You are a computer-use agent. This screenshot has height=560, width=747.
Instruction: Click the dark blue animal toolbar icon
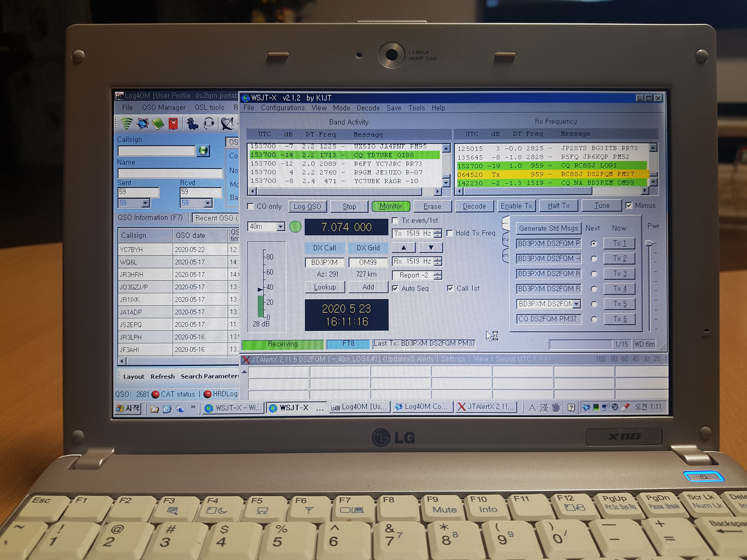[x=192, y=124]
